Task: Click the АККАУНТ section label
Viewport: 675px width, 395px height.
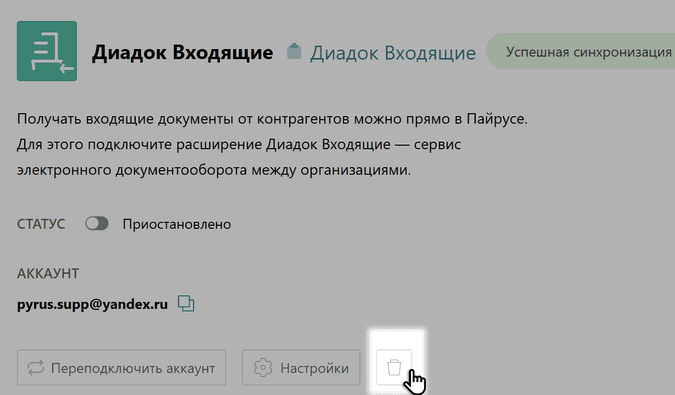Action: tap(48, 273)
